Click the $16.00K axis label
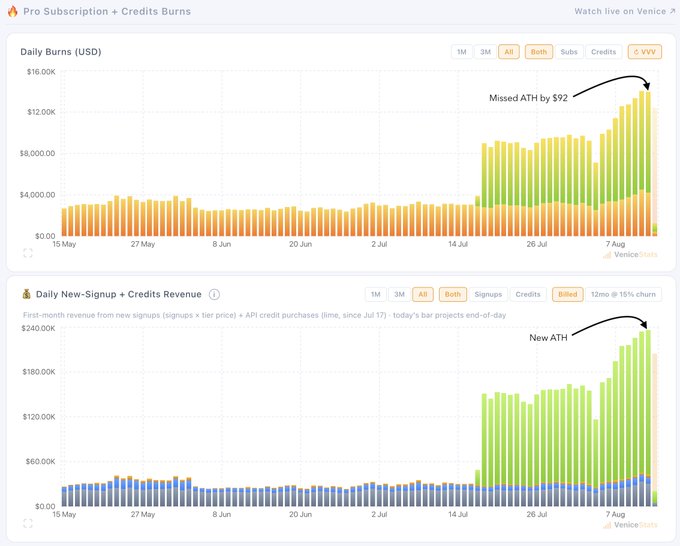This screenshot has height=546, width=680. pyautogui.click(x=41, y=72)
